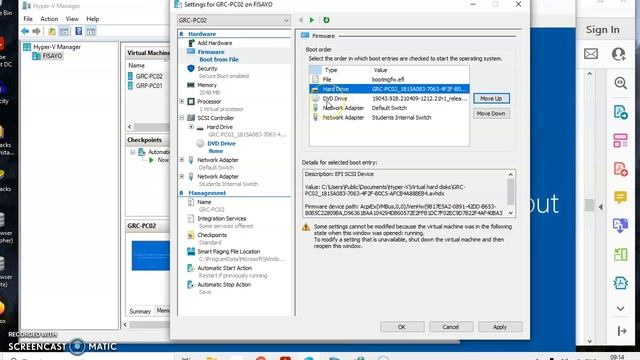The height and width of the screenshot is (360, 640).
Task: Click the Move Down button
Action: point(491,113)
